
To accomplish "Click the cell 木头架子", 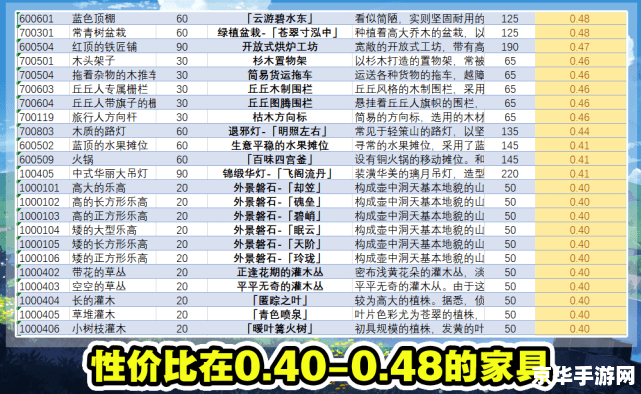I will 94,61.
